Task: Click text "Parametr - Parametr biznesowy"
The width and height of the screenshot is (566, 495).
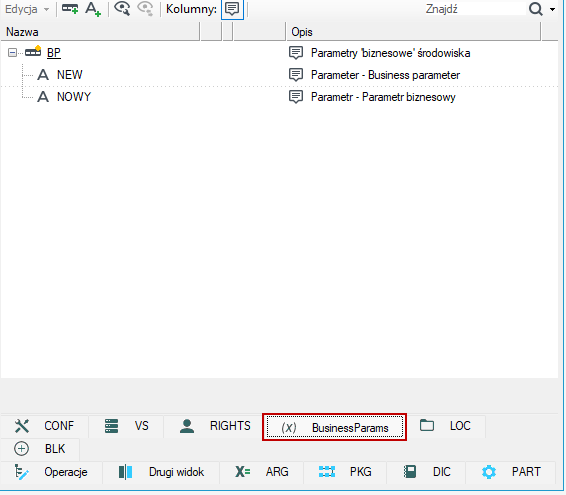Action: point(383,97)
